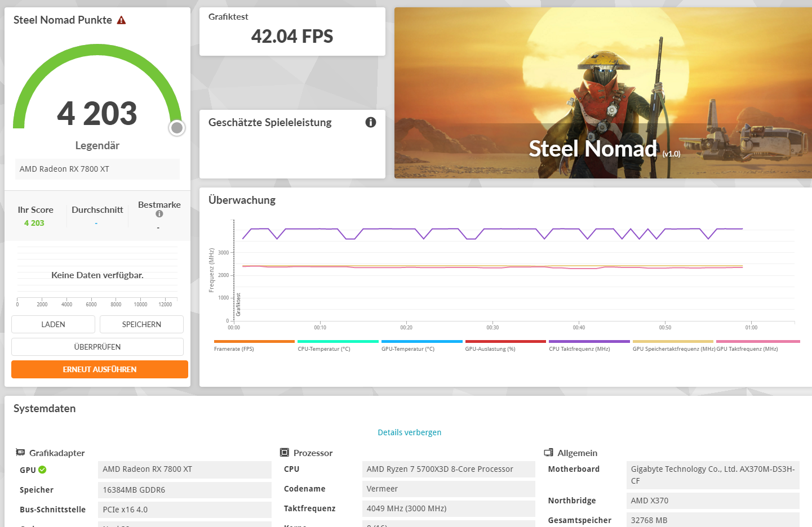Screen dimensions: 812x527
Task: Click the Legendär rating label
Action: [x=97, y=146]
